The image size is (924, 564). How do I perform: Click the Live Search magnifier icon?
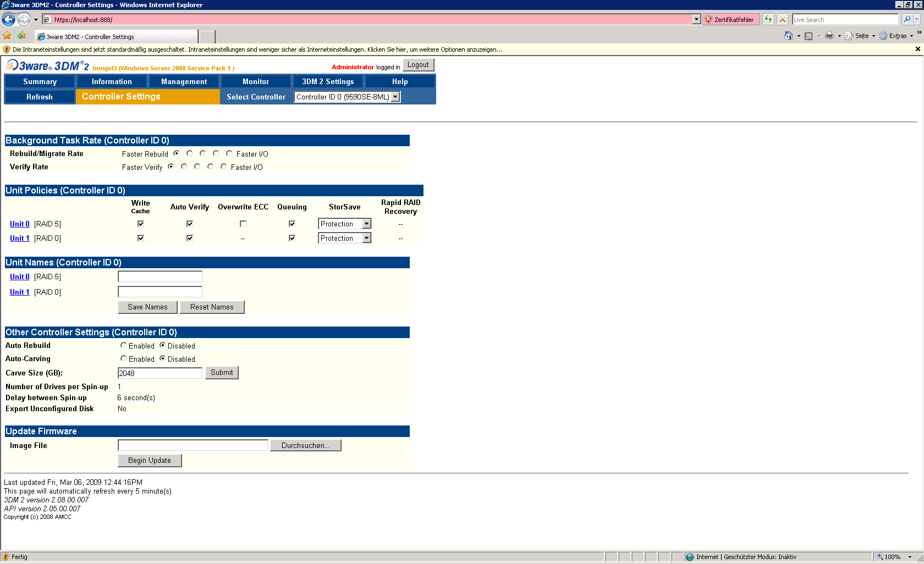[907, 19]
